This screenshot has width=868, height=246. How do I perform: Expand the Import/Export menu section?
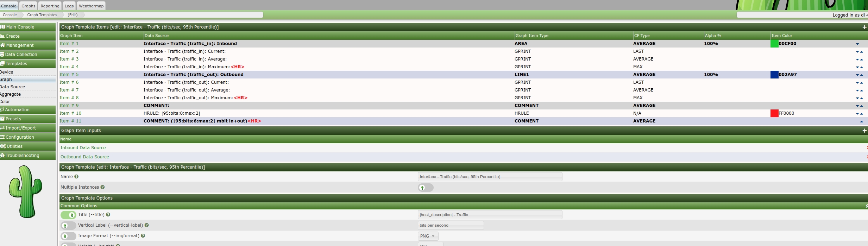tap(28, 128)
